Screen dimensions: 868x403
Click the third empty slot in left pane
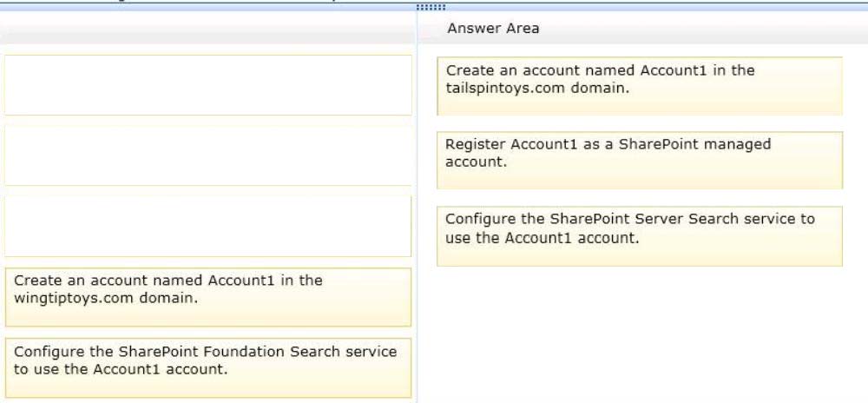[x=208, y=226]
